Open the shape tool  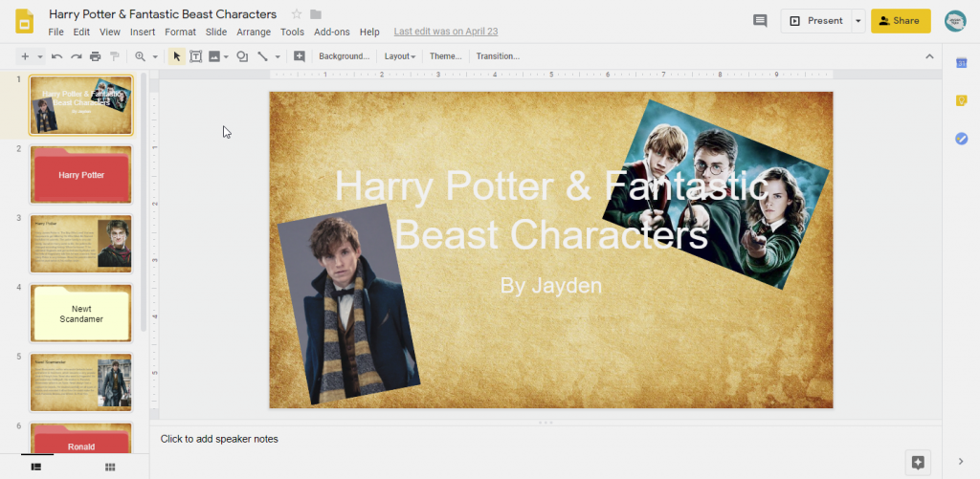click(242, 56)
